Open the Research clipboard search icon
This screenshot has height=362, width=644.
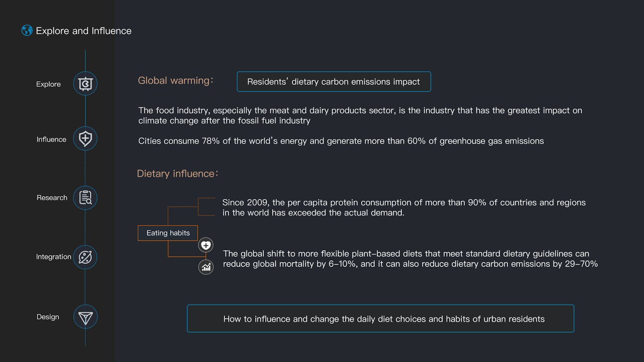point(85,197)
